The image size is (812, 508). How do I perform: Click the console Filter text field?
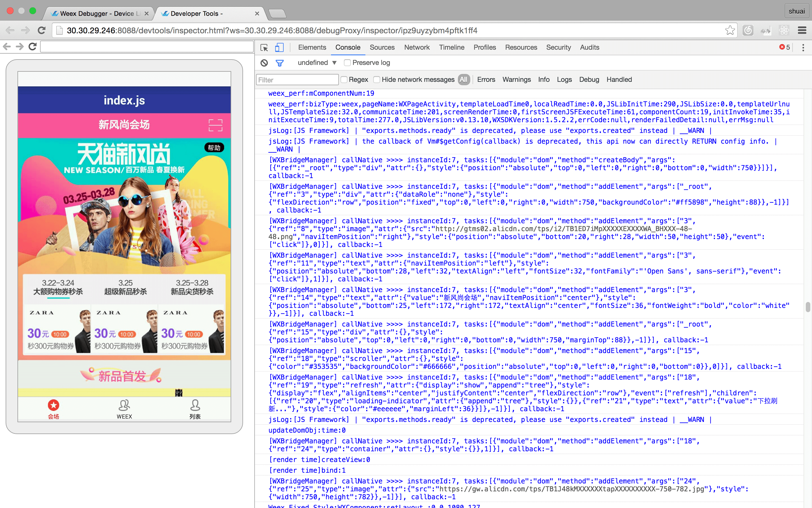pyautogui.click(x=297, y=80)
